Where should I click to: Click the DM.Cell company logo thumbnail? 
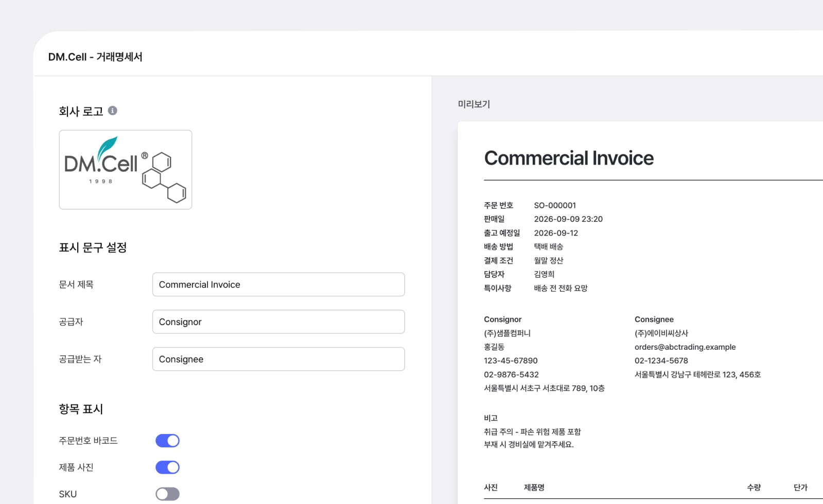[x=126, y=170]
